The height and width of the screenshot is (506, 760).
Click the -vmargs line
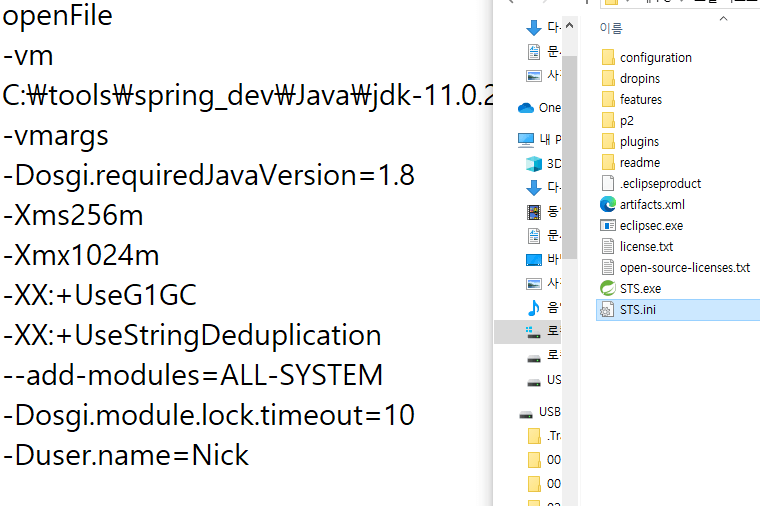click(x=56, y=137)
